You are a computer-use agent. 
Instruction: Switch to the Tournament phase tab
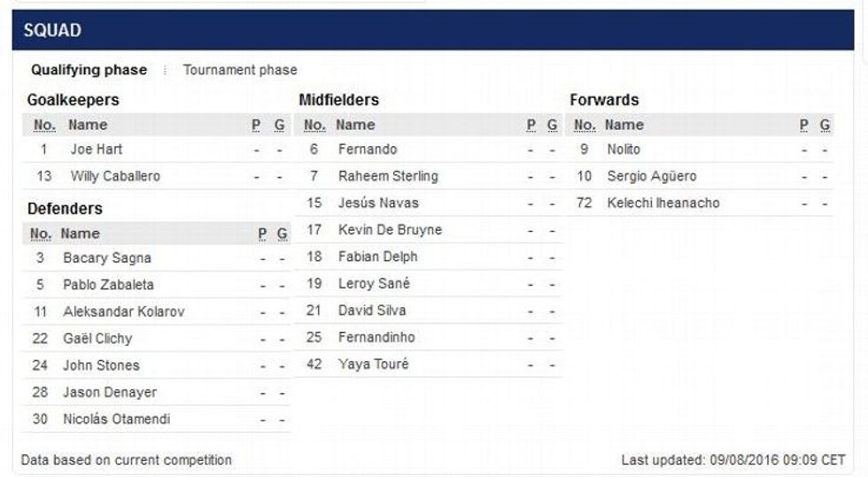tap(240, 70)
